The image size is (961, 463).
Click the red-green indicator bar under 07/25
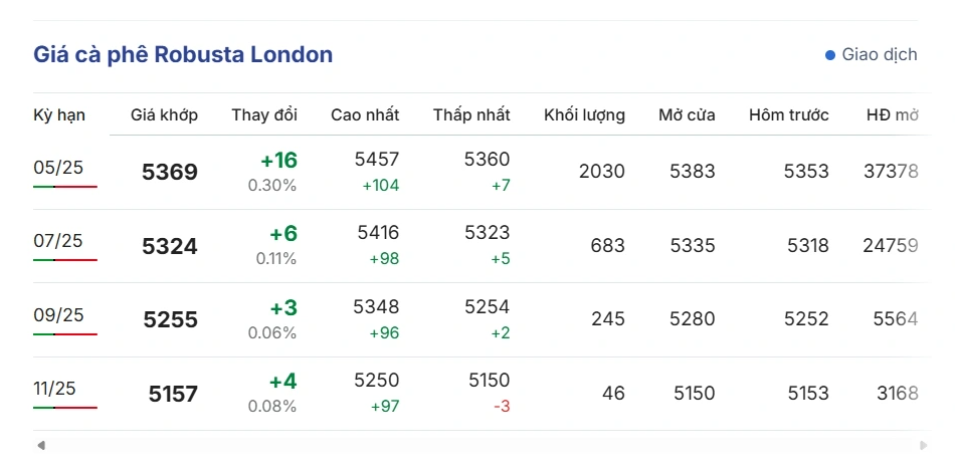(65, 260)
